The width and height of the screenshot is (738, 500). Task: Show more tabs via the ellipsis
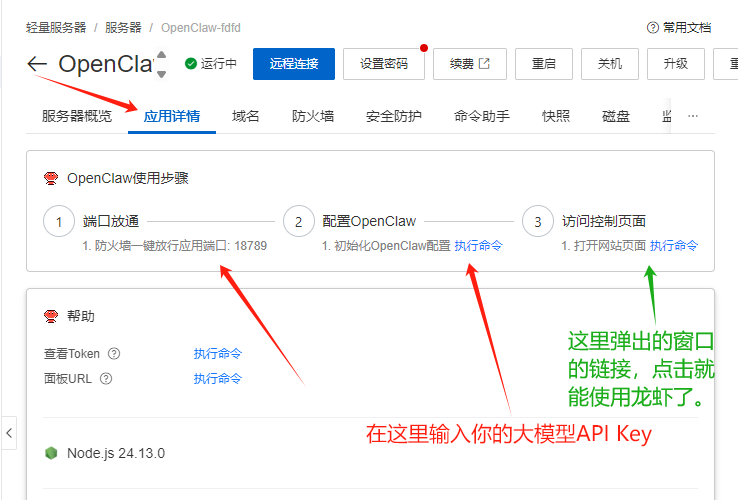click(693, 116)
